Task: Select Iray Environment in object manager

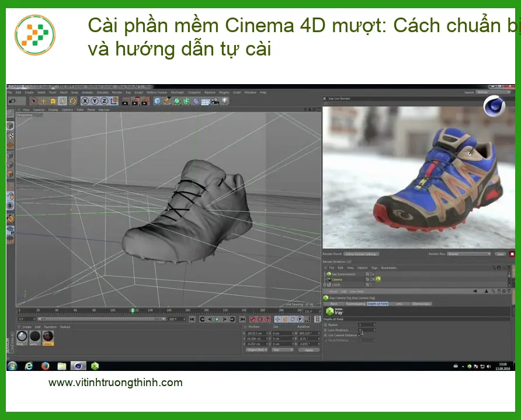Action: (343, 274)
